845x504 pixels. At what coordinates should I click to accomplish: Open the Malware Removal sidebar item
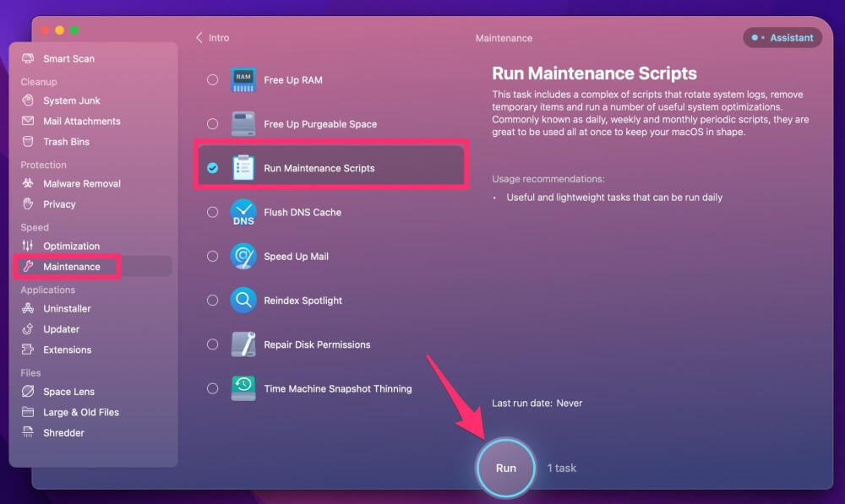point(81,183)
